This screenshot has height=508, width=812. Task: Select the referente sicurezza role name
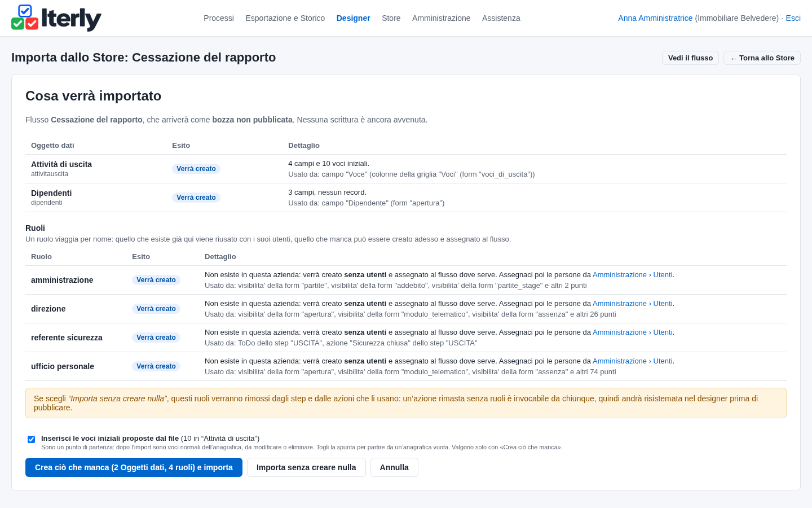point(67,338)
